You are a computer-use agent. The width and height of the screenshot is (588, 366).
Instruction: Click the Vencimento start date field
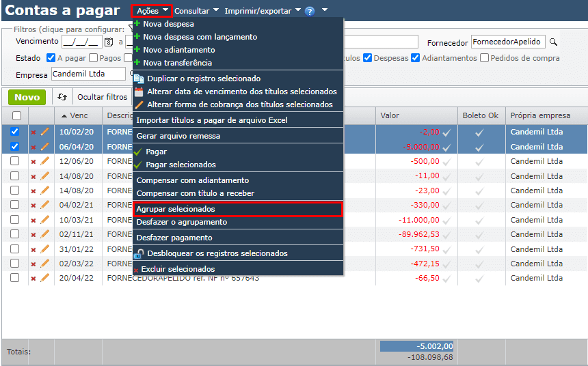pos(82,42)
